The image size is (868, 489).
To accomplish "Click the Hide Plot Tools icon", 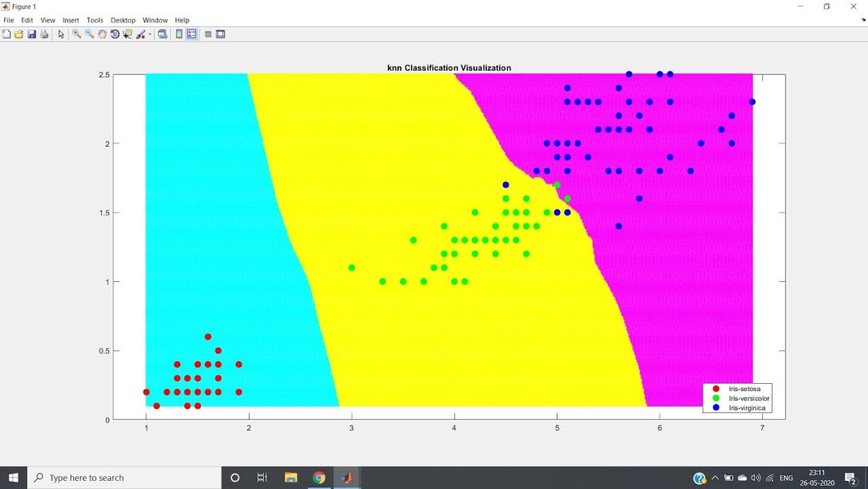I will click(208, 34).
